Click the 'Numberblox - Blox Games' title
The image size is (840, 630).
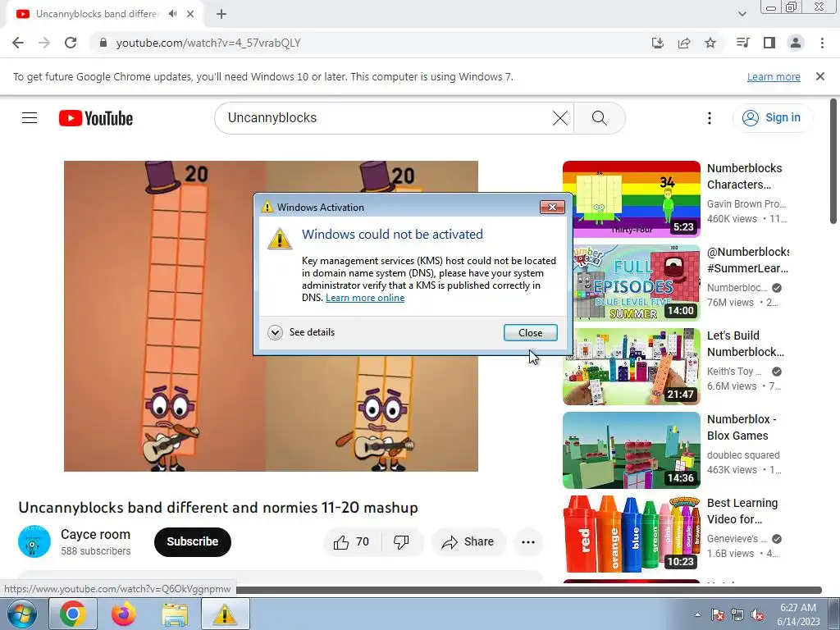point(742,427)
